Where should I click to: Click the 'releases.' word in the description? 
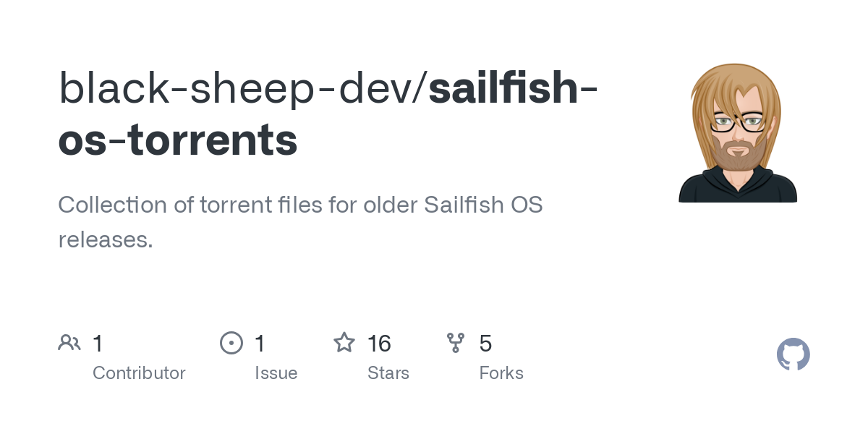point(106,239)
